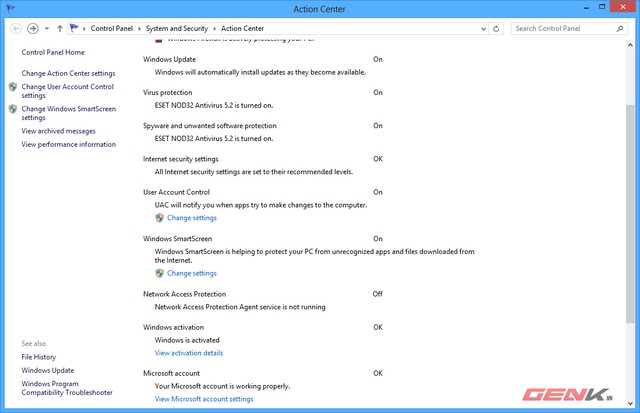640x413 pixels.
Task: Click the Off status of Network Access Protection
Action: point(378,294)
